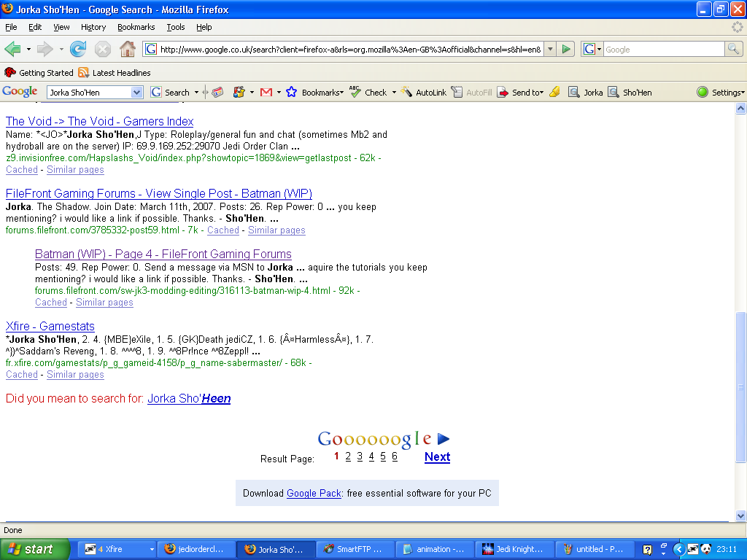Open the Xfire - Gamestats result

tap(50, 327)
